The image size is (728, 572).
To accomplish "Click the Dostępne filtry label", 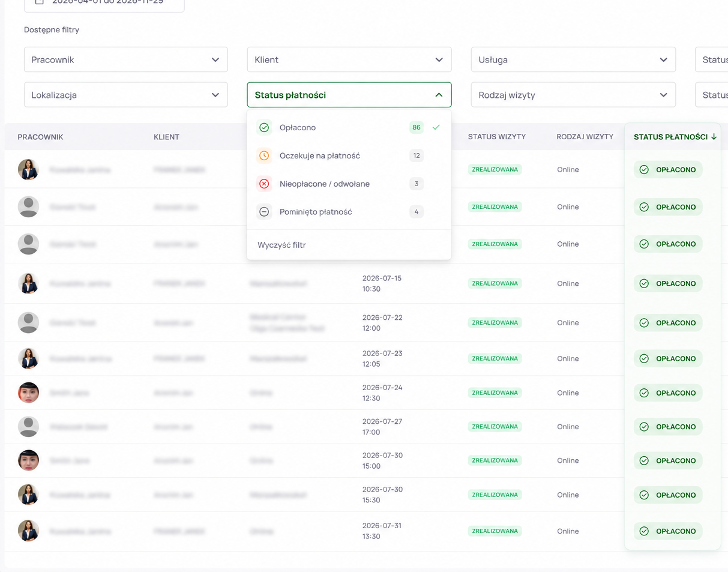I will pyautogui.click(x=52, y=29).
